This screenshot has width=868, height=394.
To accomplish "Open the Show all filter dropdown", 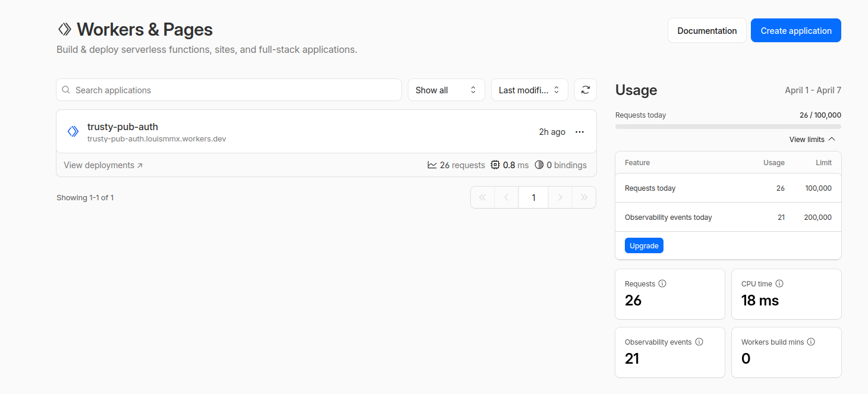I will coord(446,90).
